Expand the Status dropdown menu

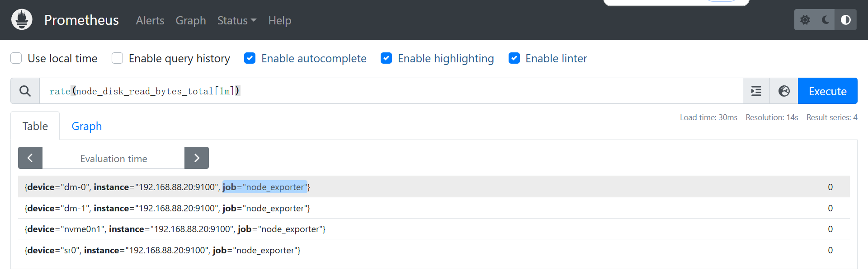pos(236,20)
